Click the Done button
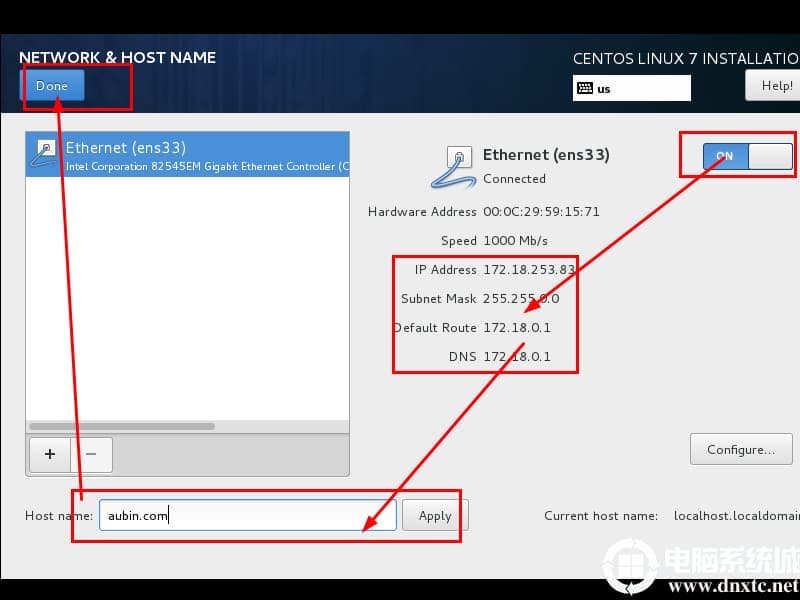The width and height of the screenshot is (800, 600). (x=52, y=85)
